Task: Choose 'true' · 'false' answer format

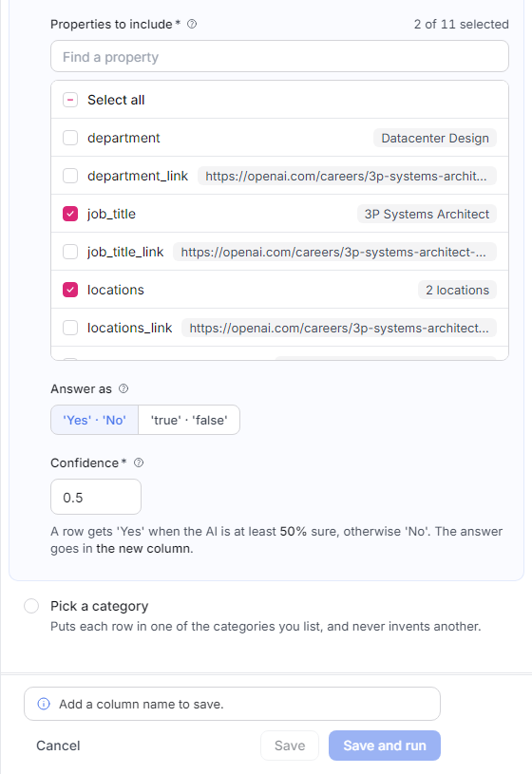Action: tap(189, 420)
